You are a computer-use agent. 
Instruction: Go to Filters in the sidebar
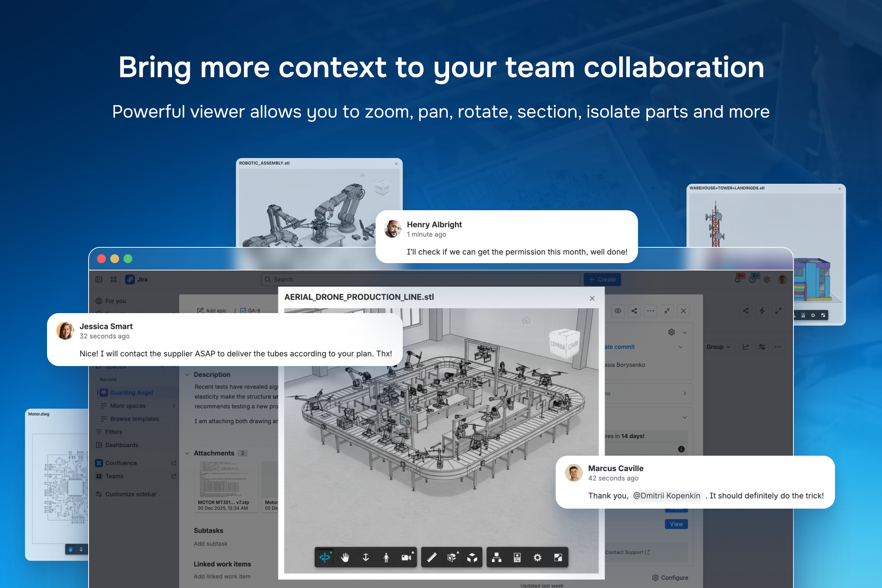114,432
